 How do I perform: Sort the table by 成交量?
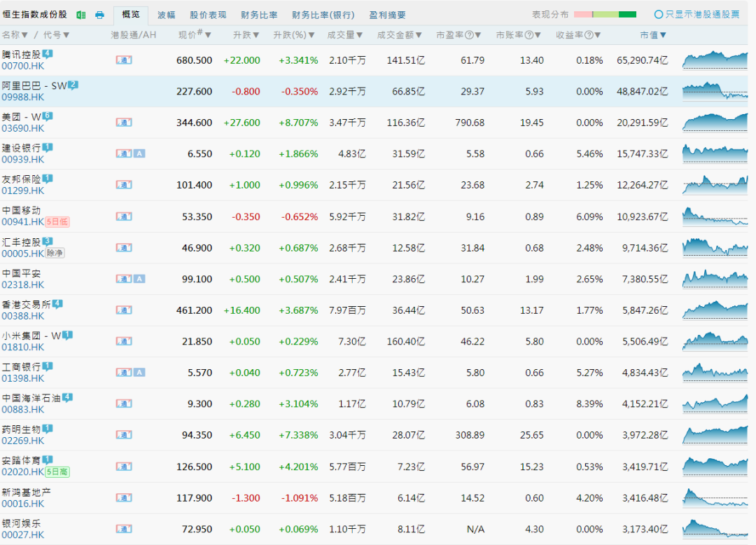(x=344, y=35)
